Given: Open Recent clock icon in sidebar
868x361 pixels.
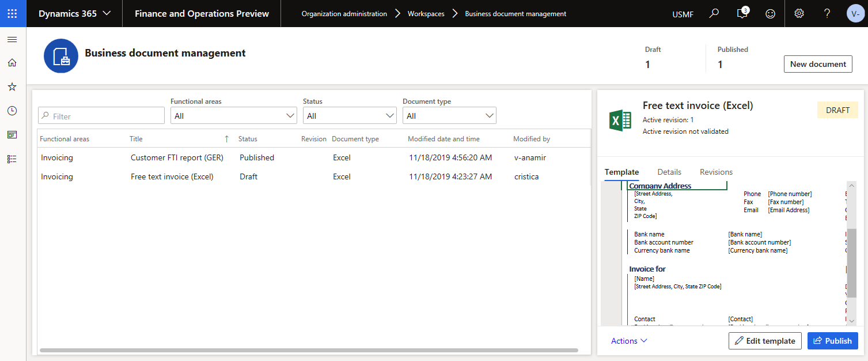Looking at the screenshot, I should coord(12,111).
